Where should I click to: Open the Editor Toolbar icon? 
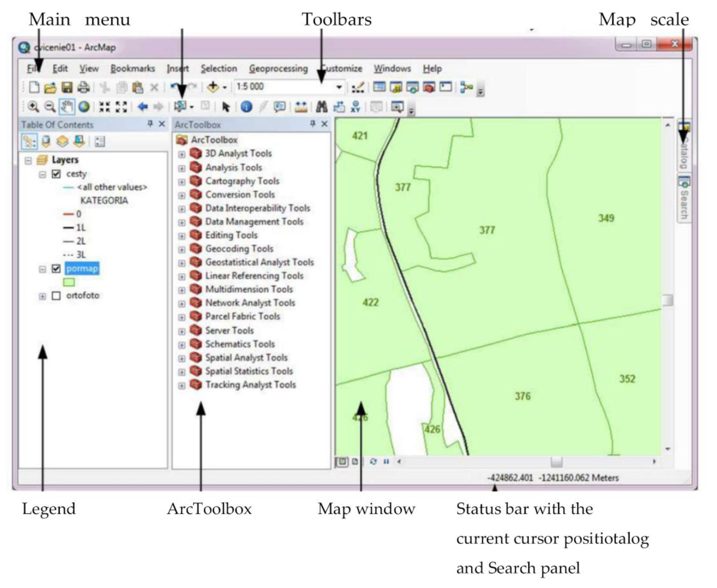[x=358, y=87]
